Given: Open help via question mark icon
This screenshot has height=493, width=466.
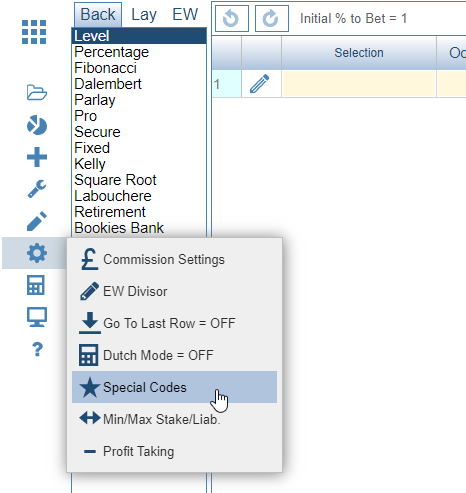Looking at the screenshot, I should click(x=37, y=349).
